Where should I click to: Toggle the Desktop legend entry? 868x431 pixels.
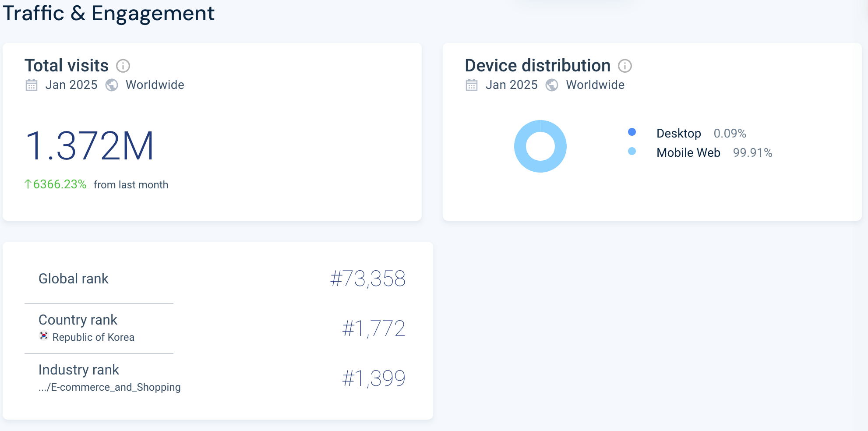[x=678, y=133]
